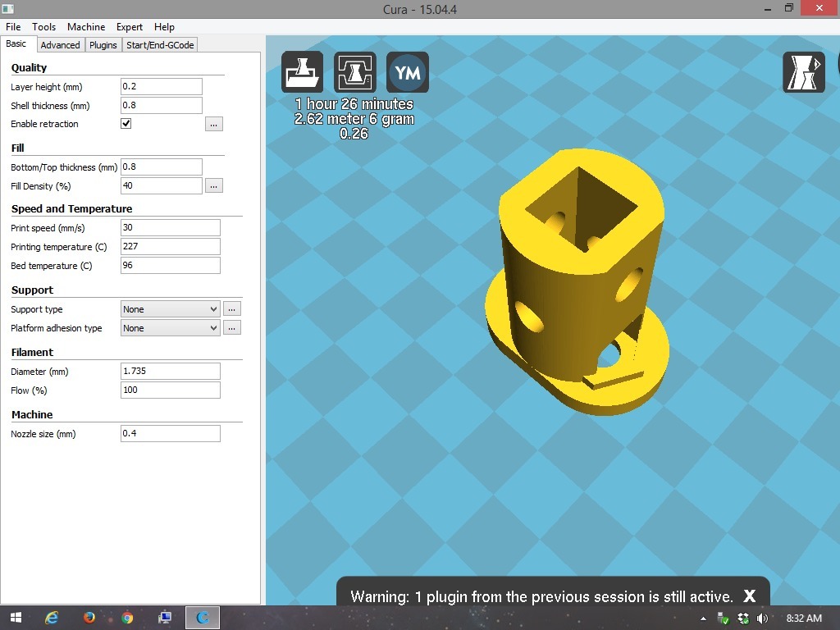
Task: Click the volume speaker tray icon
Action: tap(762, 619)
